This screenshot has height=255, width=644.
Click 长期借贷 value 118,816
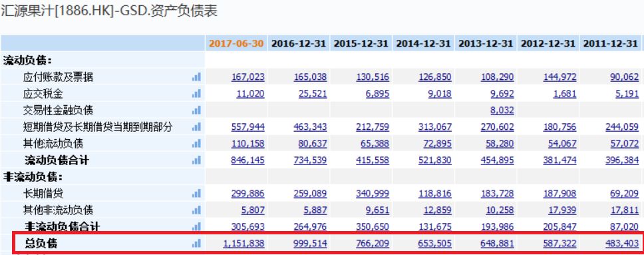tap(435, 193)
